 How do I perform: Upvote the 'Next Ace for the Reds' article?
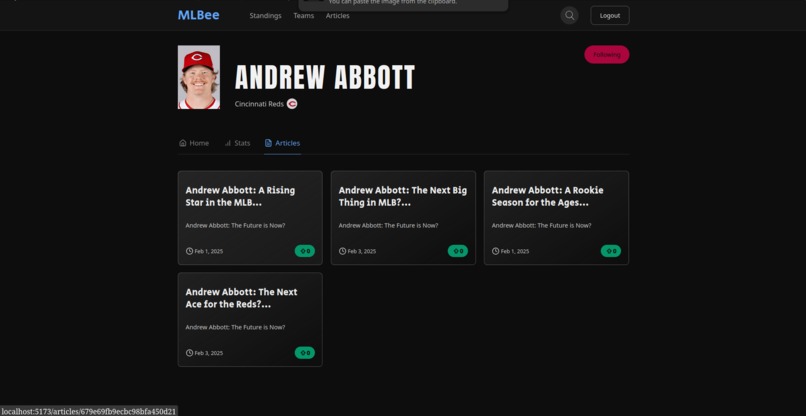coord(305,353)
